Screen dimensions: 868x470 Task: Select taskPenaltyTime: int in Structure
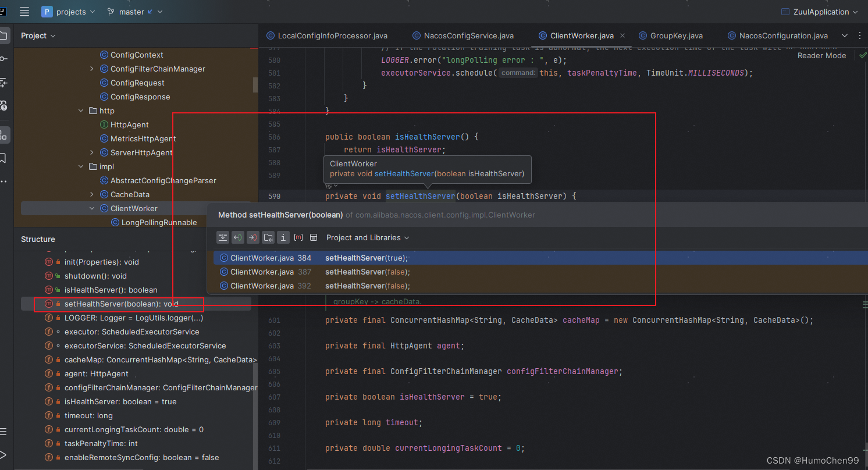tap(101, 443)
